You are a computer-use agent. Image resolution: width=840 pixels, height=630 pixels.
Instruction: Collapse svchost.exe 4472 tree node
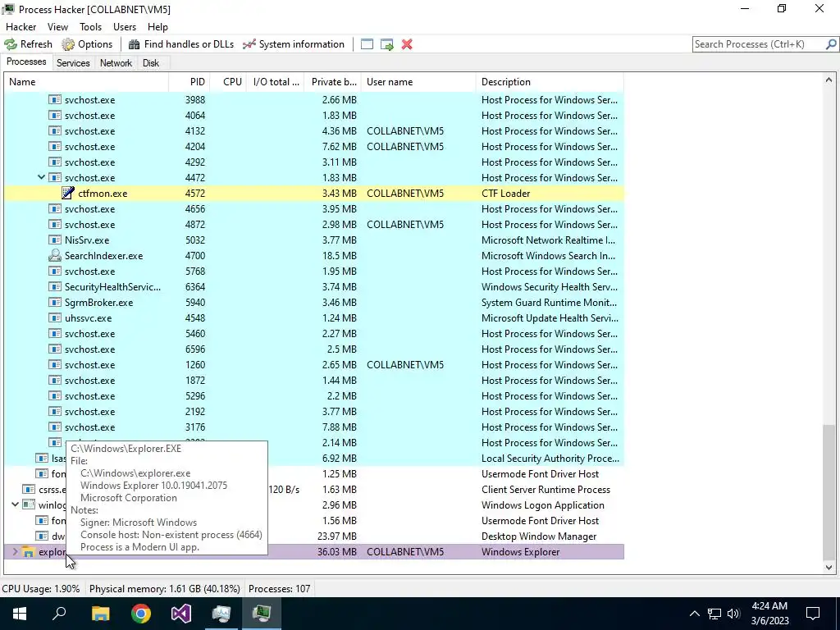coord(41,177)
